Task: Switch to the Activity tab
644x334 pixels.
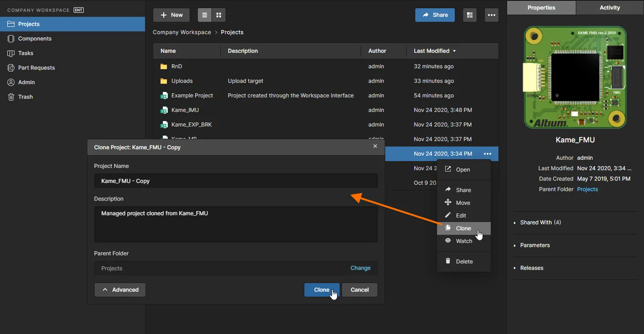Action: 610,8
